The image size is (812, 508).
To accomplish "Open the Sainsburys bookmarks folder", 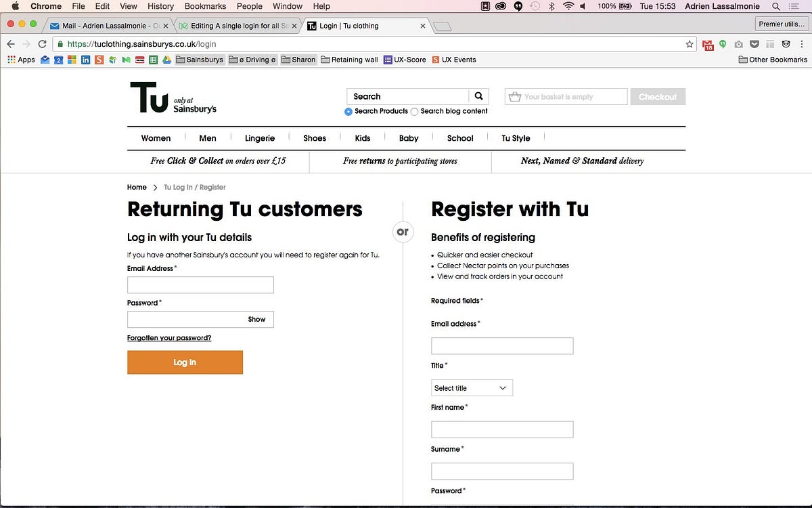I will coord(200,60).
